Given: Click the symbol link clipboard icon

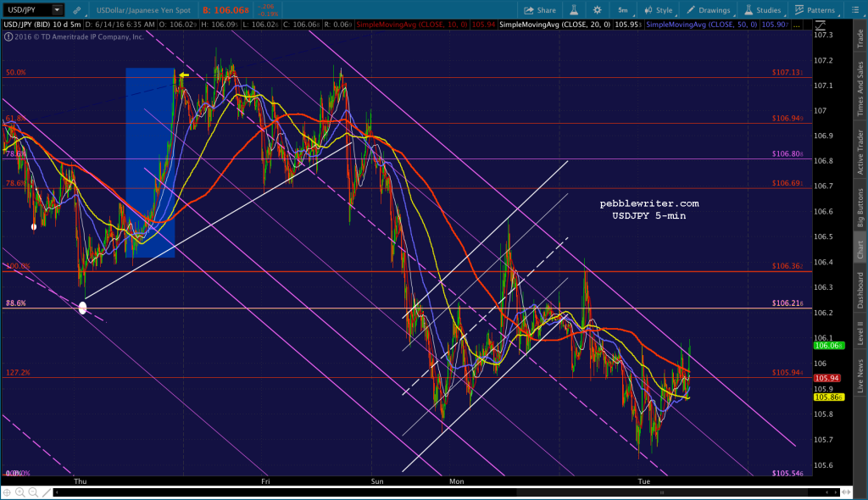Looking at the screenshot, I should [x=76, y=10].
